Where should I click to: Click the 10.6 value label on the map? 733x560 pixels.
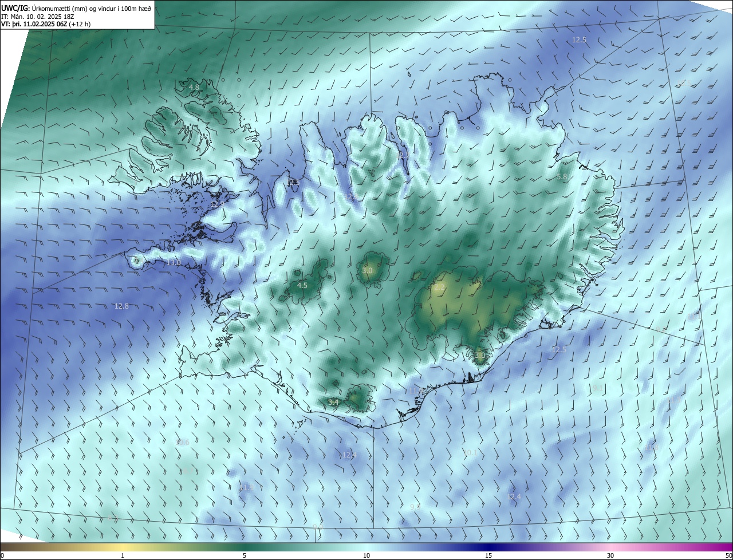point(182,442)
